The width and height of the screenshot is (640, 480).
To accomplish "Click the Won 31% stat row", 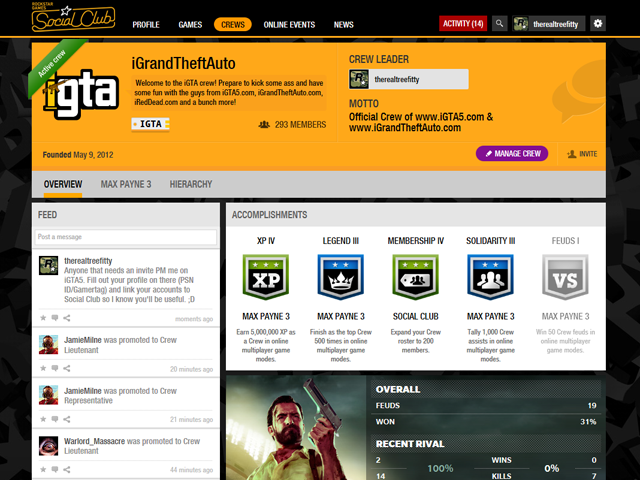I will [486, 422].
